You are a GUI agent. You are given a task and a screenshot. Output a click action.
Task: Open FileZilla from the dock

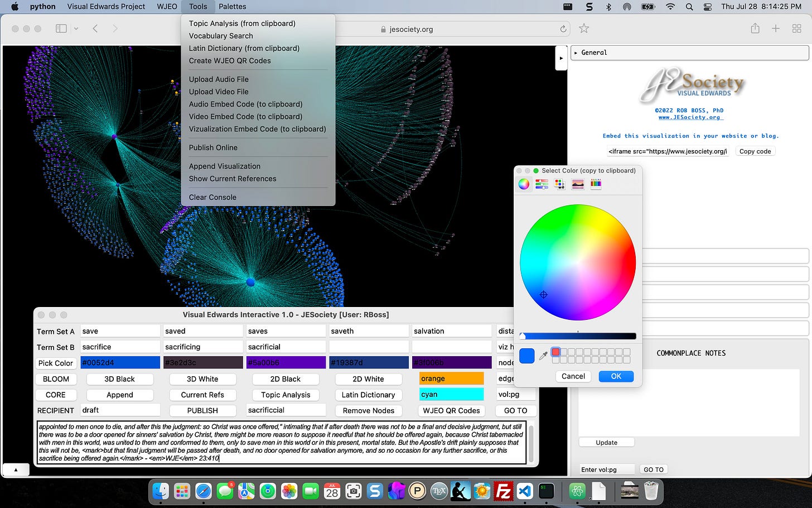[x=503, y=491]
